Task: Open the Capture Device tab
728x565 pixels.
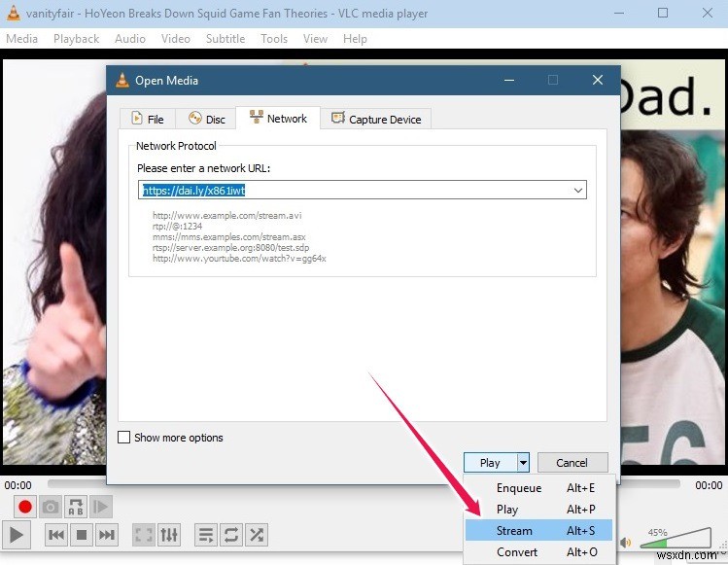Action: click(376, 119)
